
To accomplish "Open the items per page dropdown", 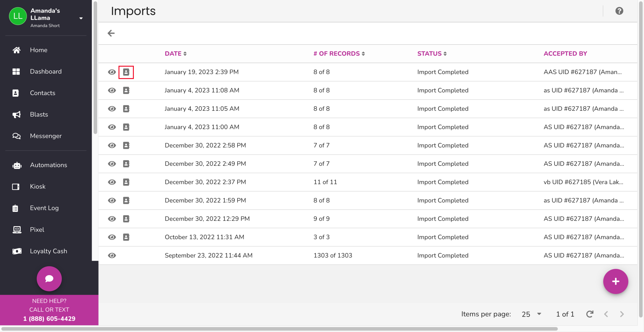I will 531,314.
